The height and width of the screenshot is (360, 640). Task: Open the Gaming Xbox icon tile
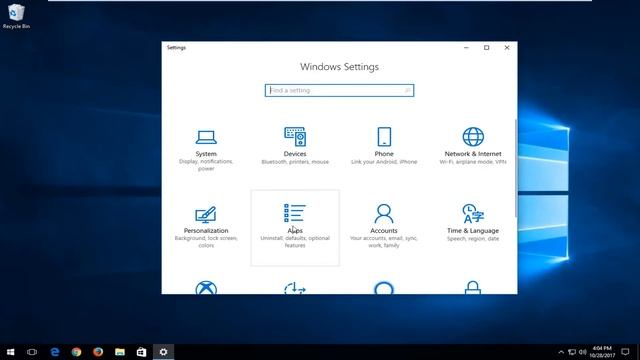click(x=206, y=287)
